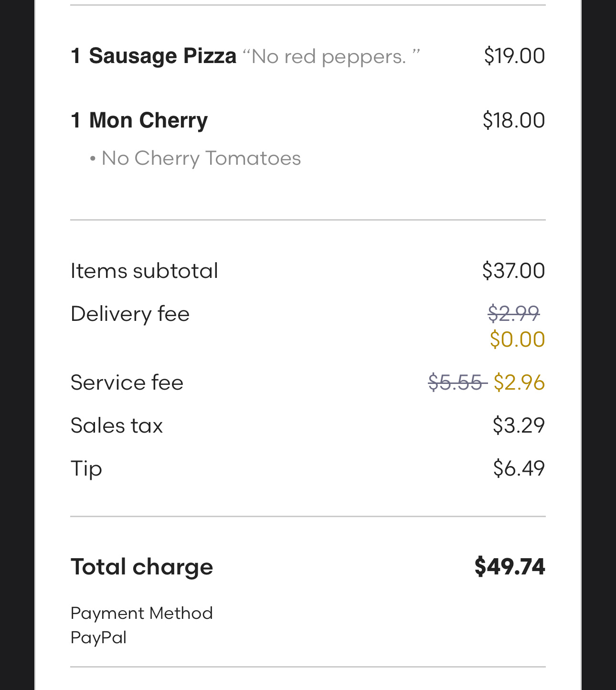Image resolution: width=616 pixels, height=690 pixels.
Task: Tap the Service fee label
Action: 127,382
